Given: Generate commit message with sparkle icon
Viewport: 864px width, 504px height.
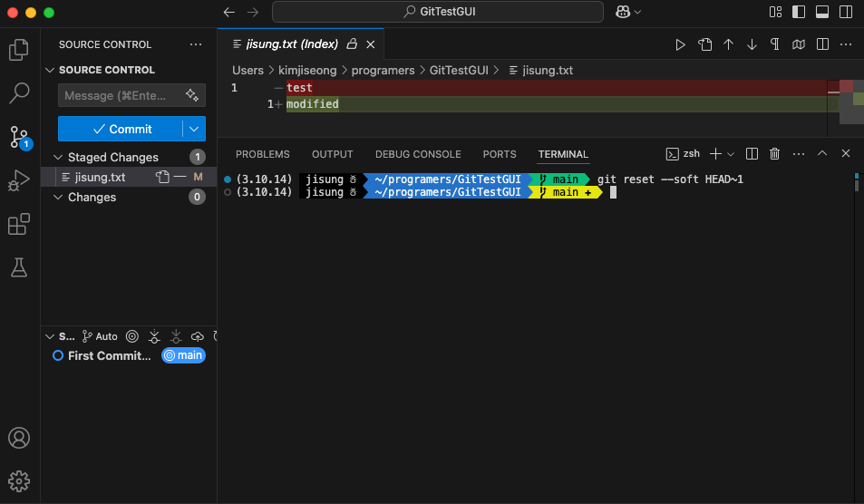Looking at the screenshot, I should point(192,95).
